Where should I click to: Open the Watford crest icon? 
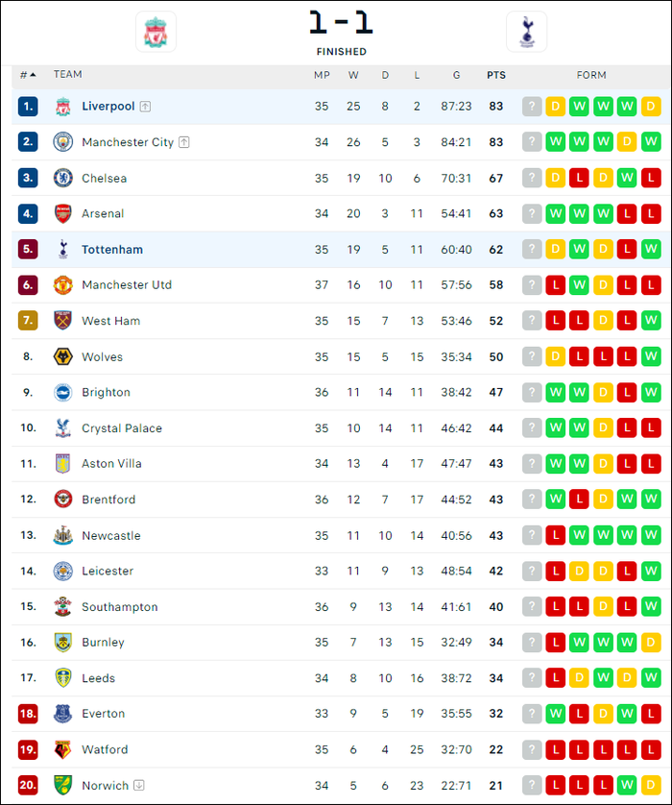(63, 749)
